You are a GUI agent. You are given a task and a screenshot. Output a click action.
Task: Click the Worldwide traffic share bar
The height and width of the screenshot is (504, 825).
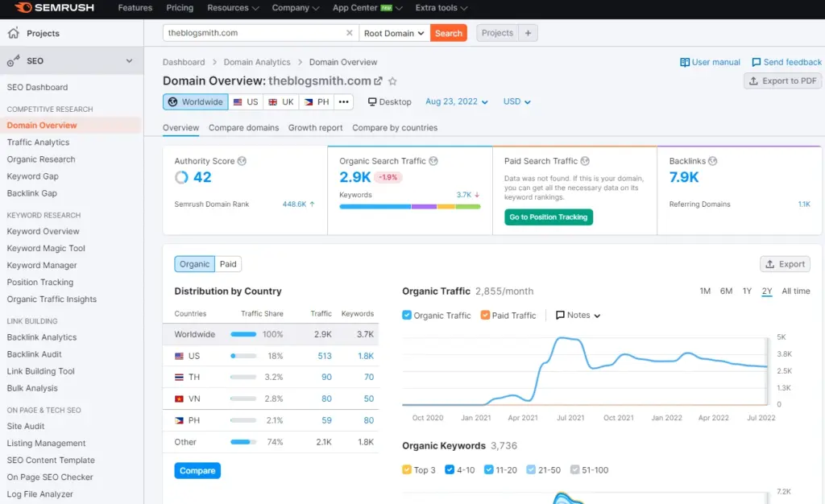tap(243, 334)
